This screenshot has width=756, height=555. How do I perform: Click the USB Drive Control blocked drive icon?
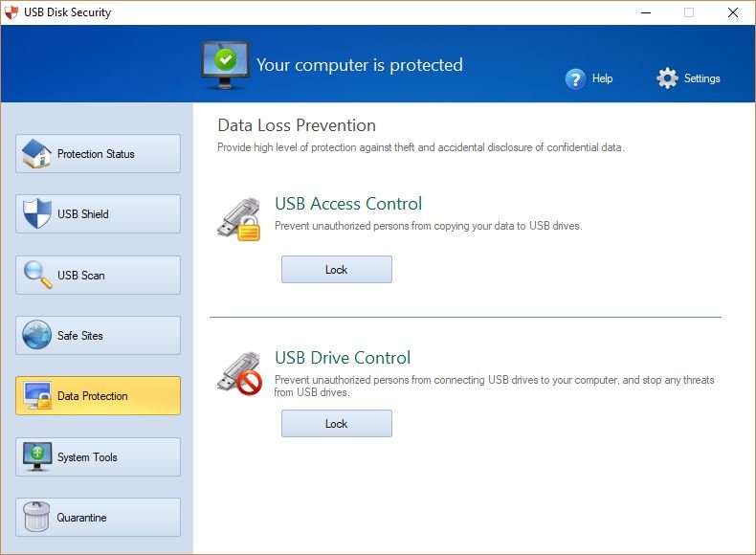pos(239,372)
